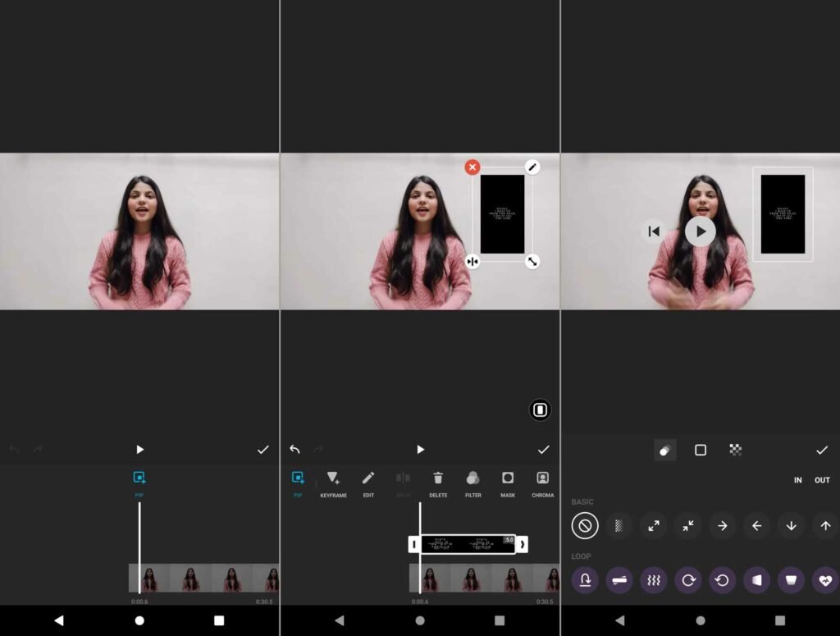Select the OUT animation tab
The width and height of the screenshot is (840, 636).
coord(822,480)
